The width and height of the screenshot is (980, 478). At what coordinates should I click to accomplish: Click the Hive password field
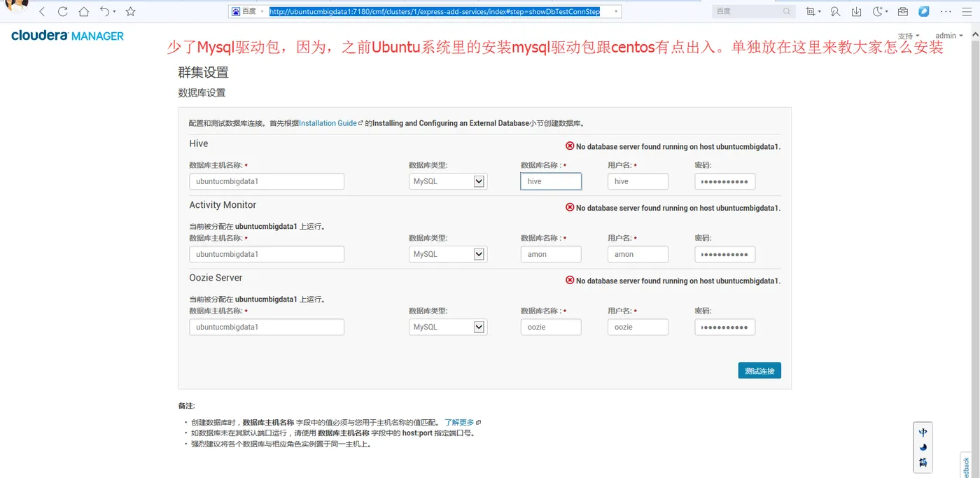[x=724, y=181]
